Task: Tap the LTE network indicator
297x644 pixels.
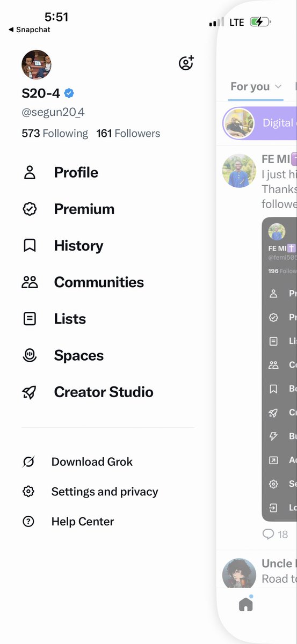Action: coord(237,23)
